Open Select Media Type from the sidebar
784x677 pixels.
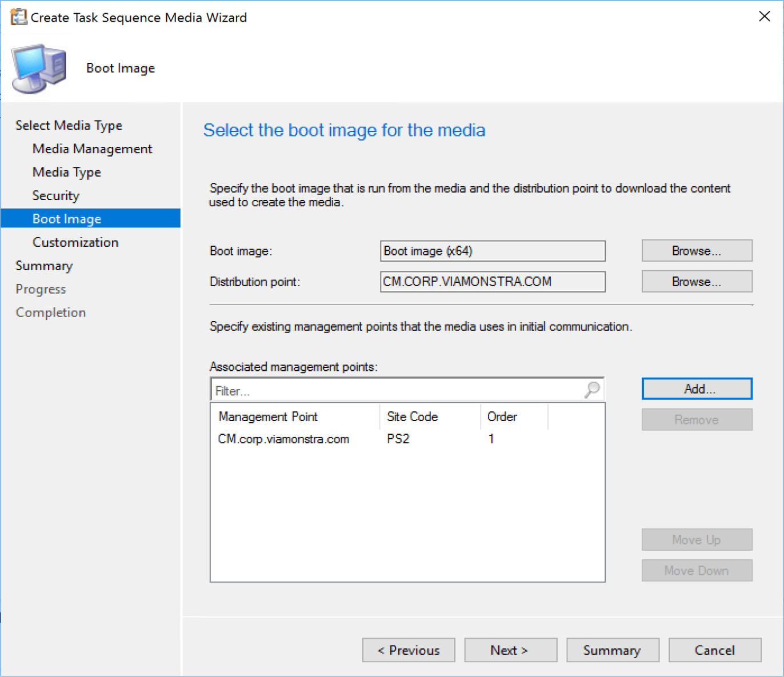pos(69,125)
